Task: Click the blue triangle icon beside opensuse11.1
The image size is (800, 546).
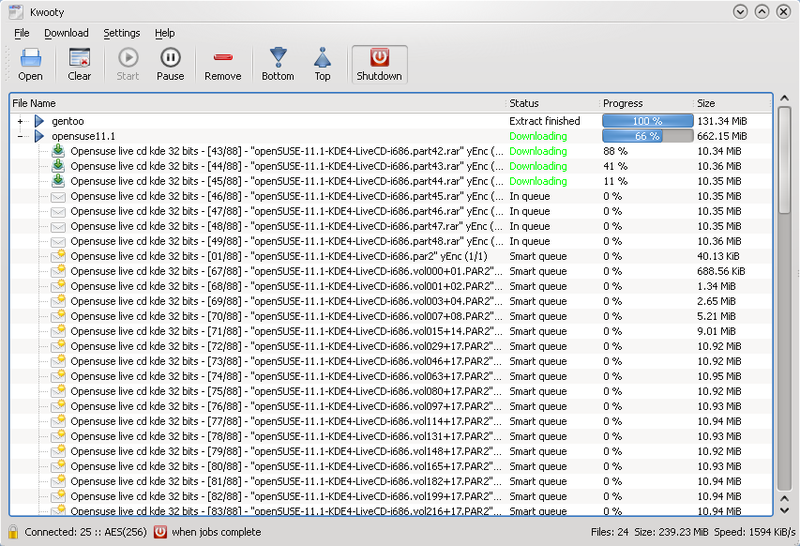Action: [39, 136]
